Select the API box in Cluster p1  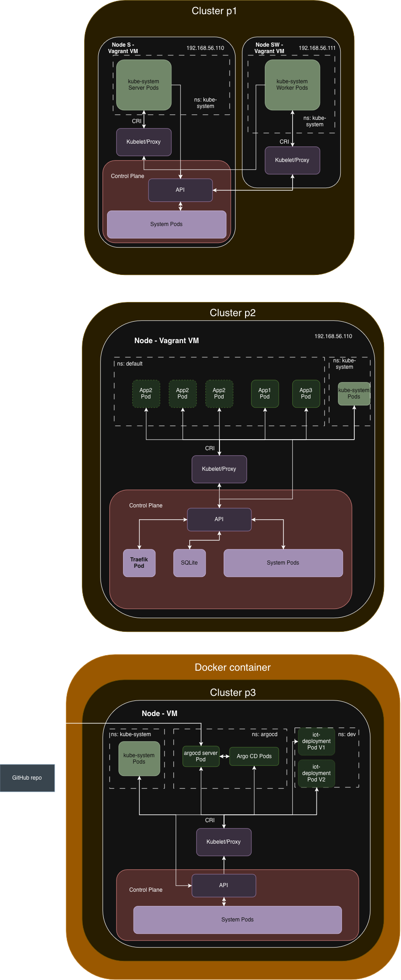pyautogui.click(x=181, y=190)
